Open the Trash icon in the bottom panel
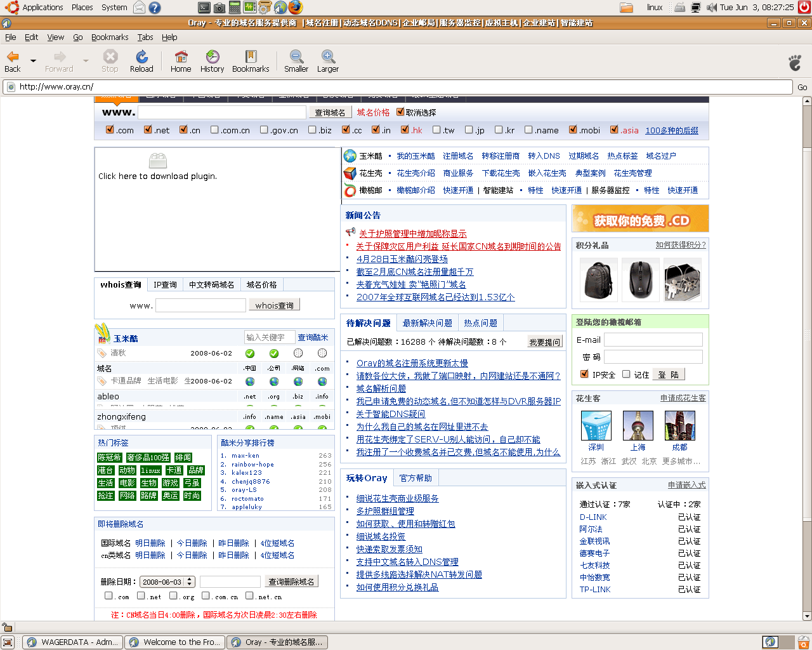812x650 pixels. (x=802, y=642)
